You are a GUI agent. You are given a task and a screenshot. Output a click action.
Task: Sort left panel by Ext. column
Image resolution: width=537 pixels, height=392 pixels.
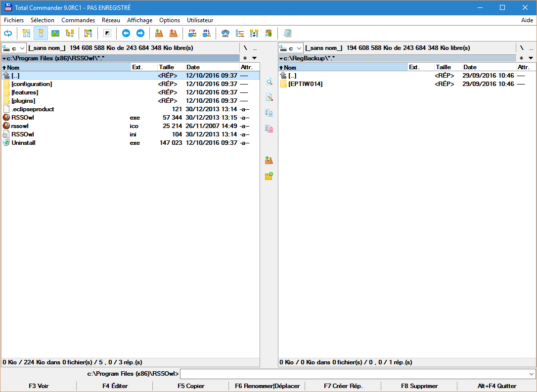[144, 67]
